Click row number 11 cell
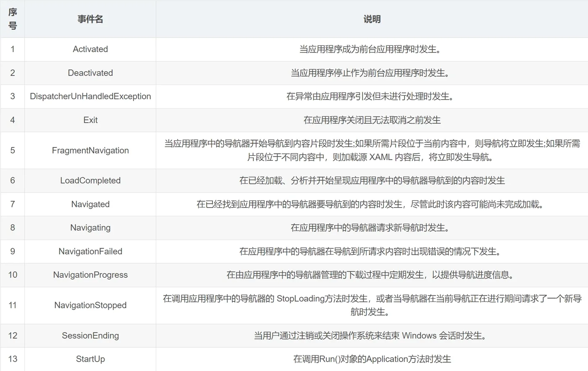Screen dimensions: 588x371 tap(13, 305)
